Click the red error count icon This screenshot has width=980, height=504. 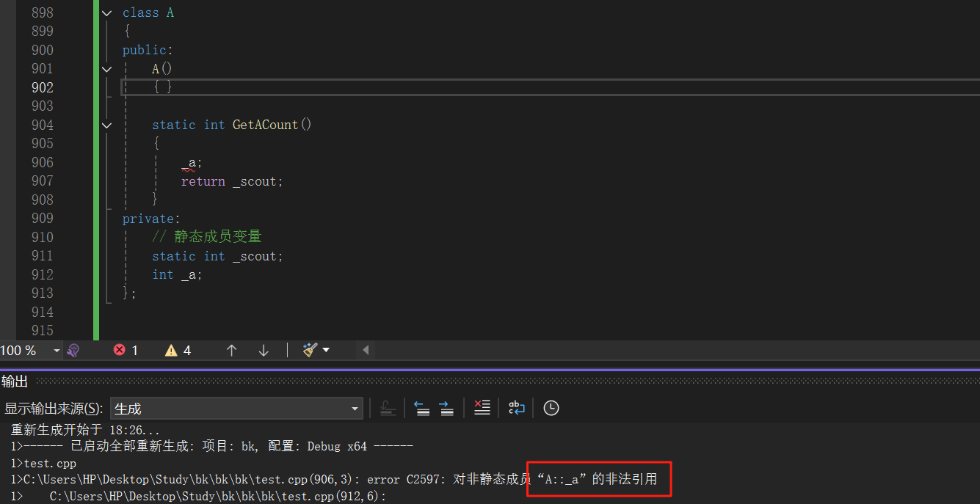(119, 350)
